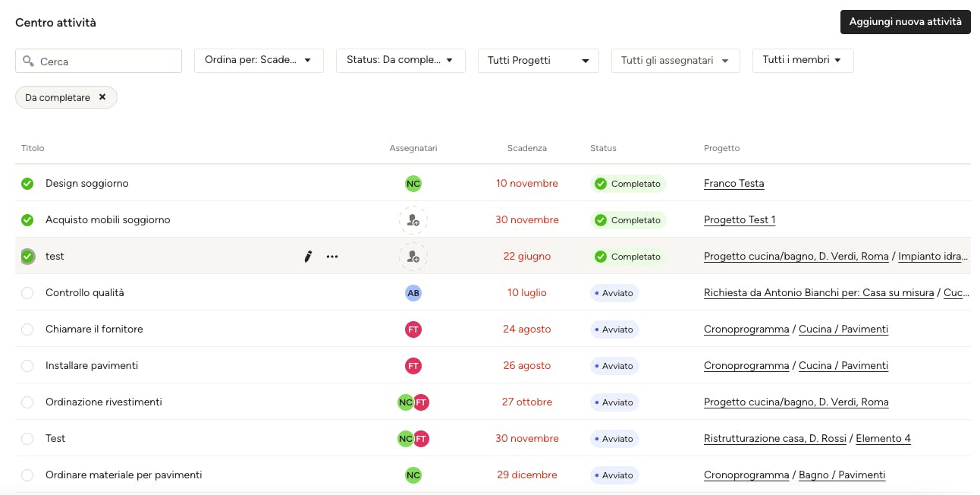
Task: Click the AB assignee avatar on Controllo qualità
Action: [413, 293]
